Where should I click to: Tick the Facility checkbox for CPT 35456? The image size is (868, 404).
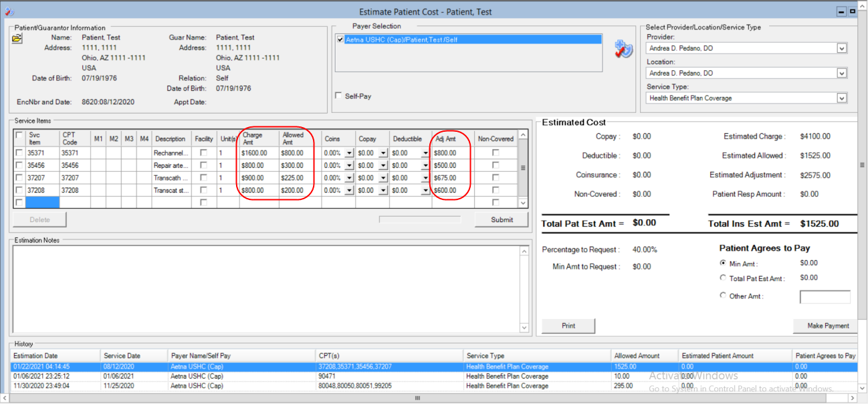click(x=203, y=165)
